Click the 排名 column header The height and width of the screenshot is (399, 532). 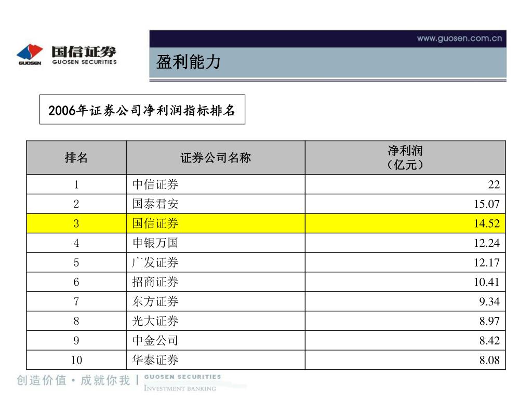(x=76, y=158)
